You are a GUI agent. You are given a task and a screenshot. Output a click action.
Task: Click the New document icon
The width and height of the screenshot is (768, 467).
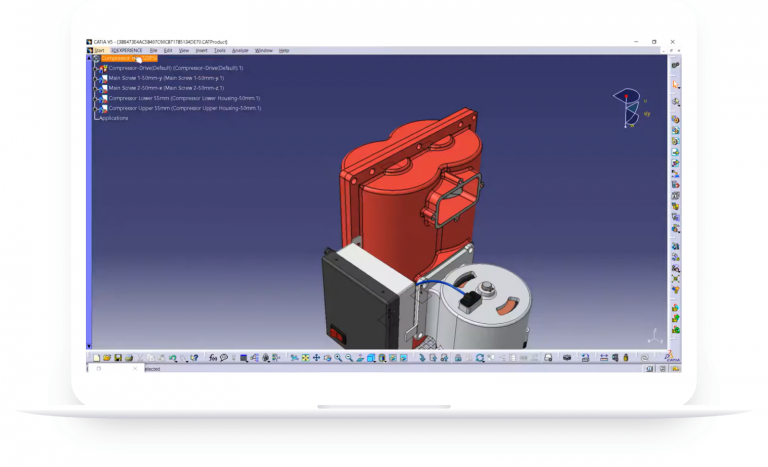click(97, 358)
